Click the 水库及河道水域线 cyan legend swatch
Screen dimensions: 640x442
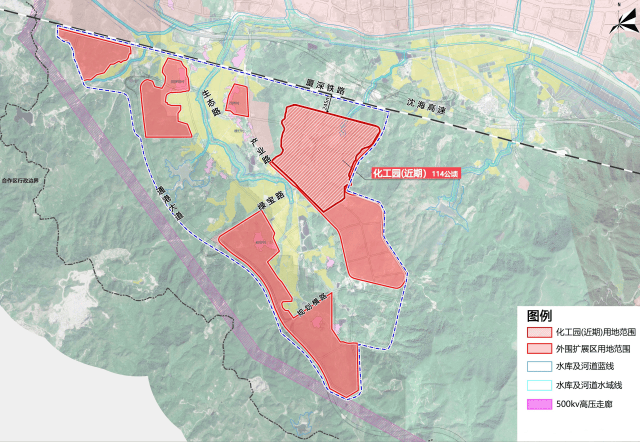point(539,385)
